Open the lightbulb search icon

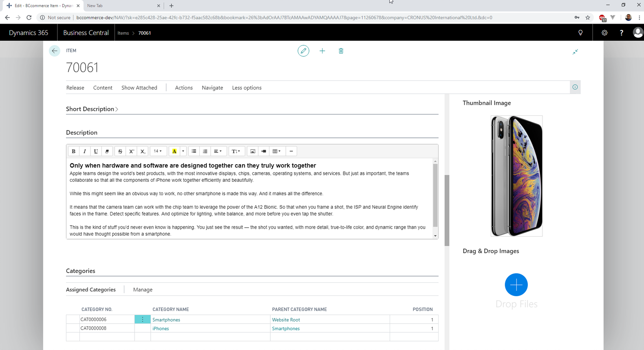pos(580,33)
